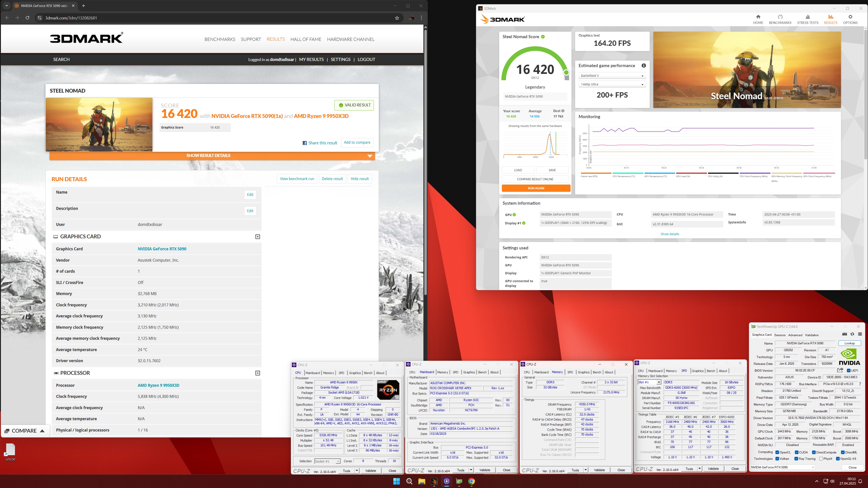The image size is (868, 488).
Task: Open the Chrome profile avatar
Action: (x=411, y=18)
